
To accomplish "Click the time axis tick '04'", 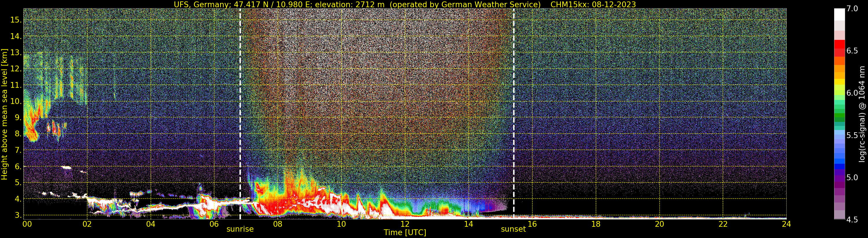I will 151,224.
